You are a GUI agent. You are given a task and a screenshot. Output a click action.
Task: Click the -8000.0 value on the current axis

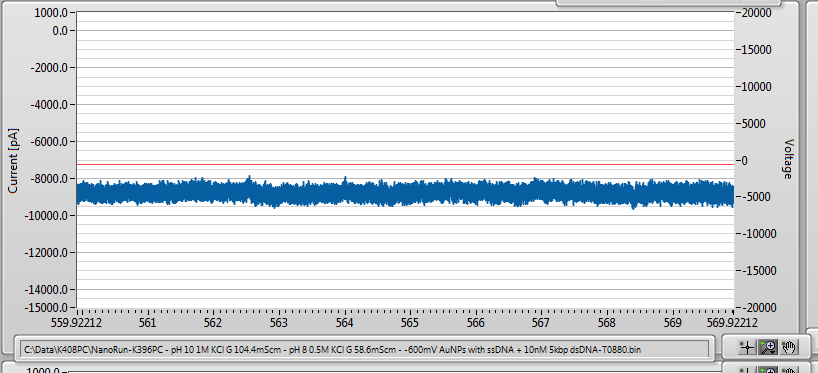coord(50,179)
